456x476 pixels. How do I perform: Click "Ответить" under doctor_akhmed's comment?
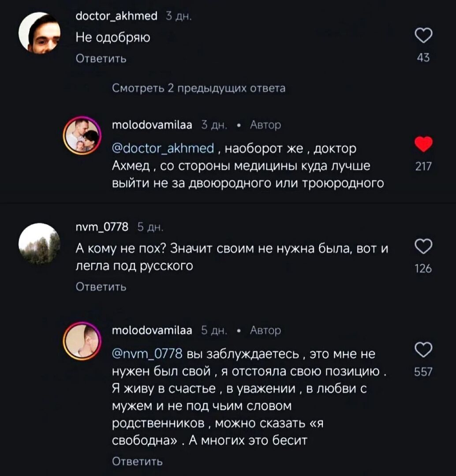pyautogui.click(x=101, y=59)
